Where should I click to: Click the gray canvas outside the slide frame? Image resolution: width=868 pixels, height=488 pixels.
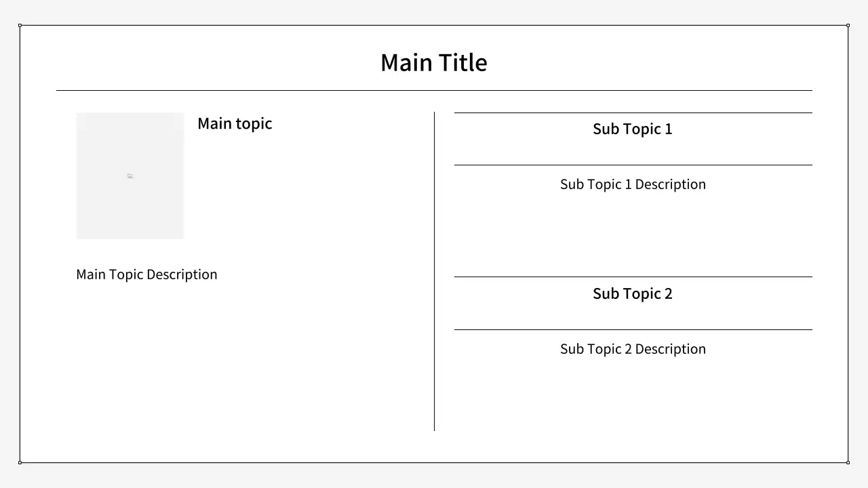pos(434,476)
